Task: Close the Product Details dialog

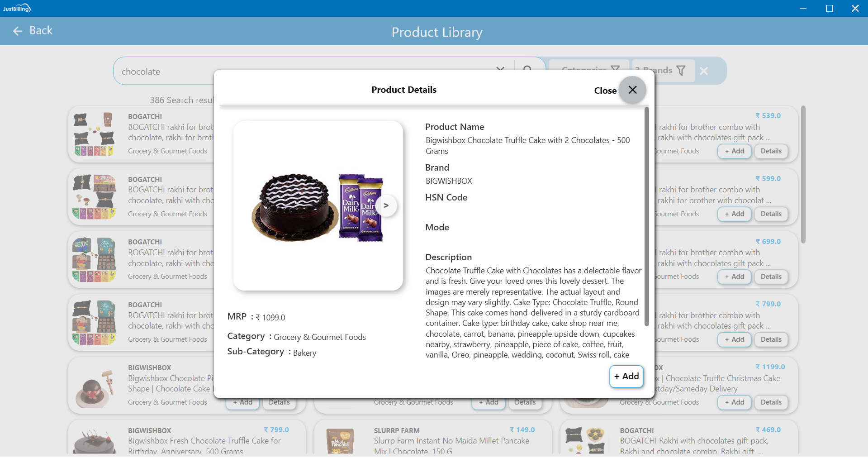Action: (632, 90)
